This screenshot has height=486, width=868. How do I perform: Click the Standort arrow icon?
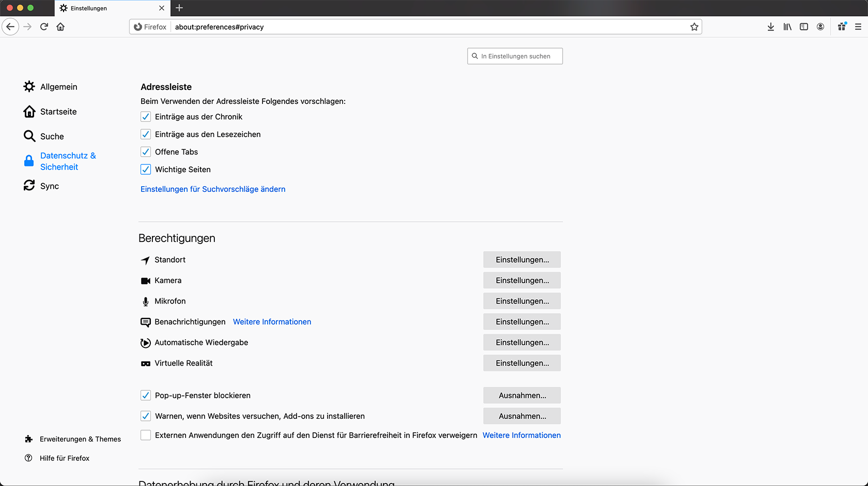click(146, 260)
